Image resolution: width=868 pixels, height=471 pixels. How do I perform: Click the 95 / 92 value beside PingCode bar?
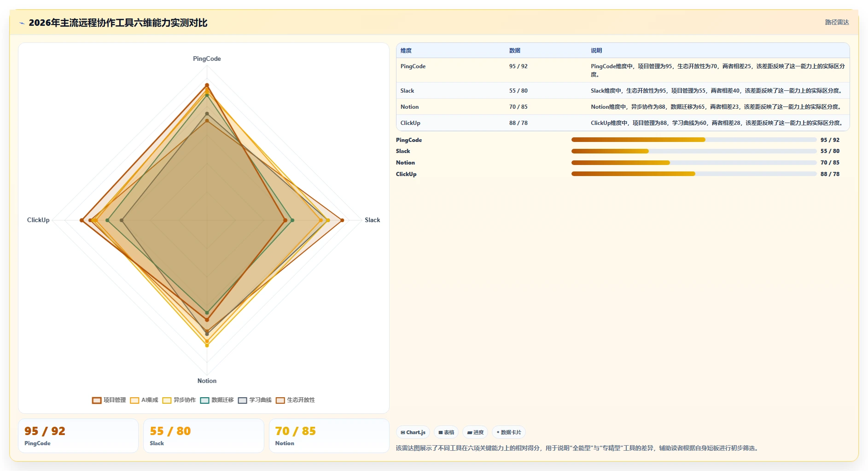pyautogui.click(x=830, y=140)
